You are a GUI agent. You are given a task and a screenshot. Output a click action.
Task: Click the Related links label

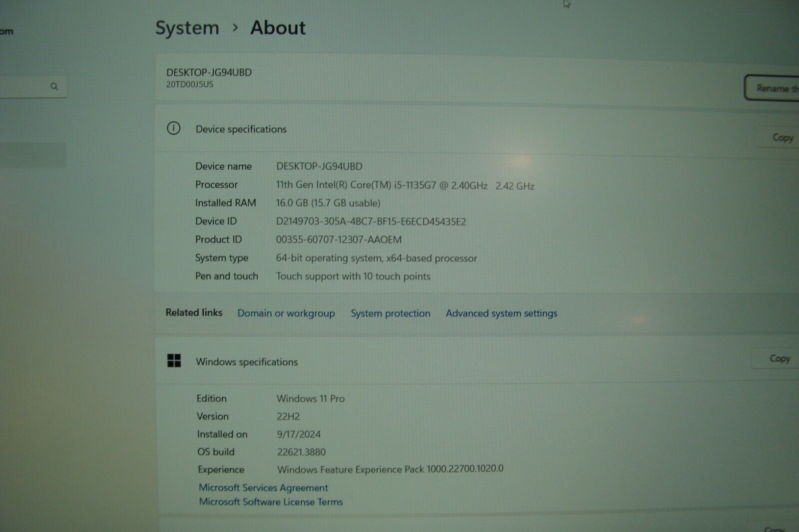point(194,312)
